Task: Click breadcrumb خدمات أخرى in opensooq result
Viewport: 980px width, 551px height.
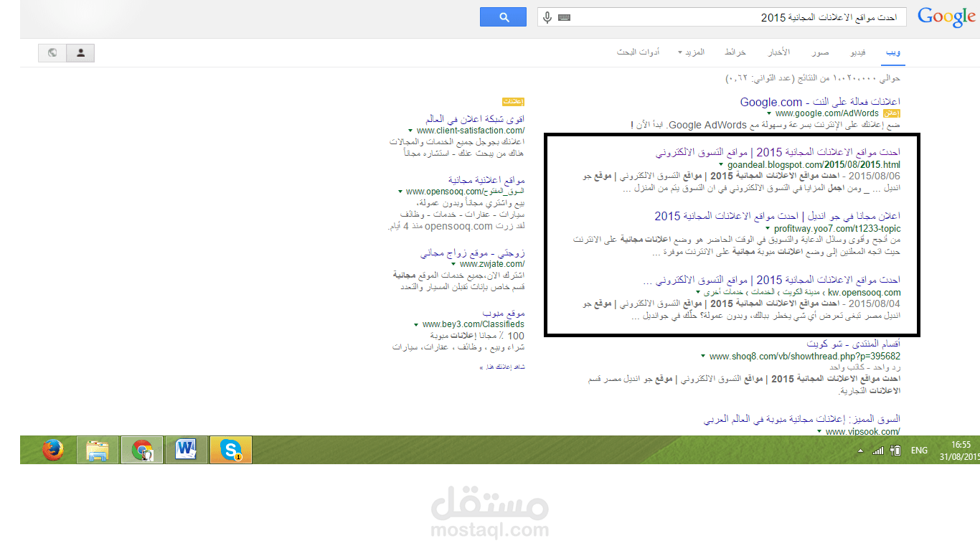Action: pos(725,293)
